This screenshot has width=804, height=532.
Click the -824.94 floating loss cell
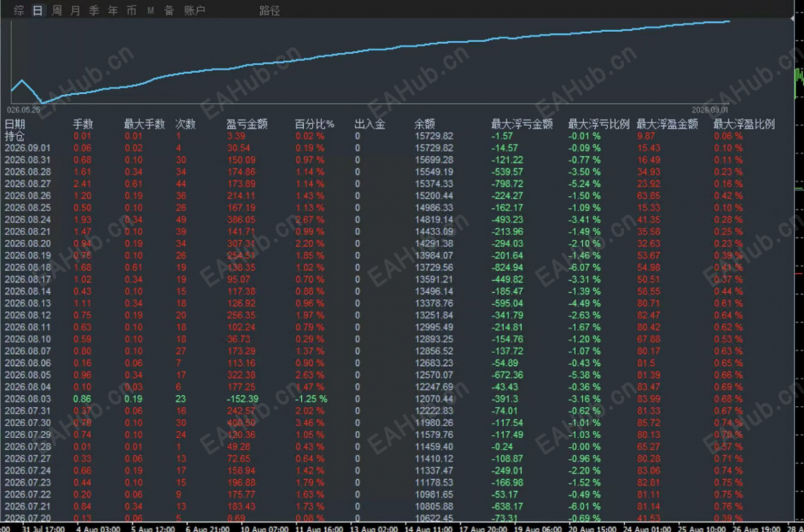[x=507, y=267]
